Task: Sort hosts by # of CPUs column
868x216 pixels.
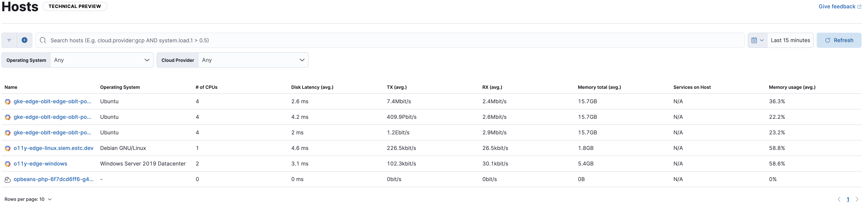Action: pyautogui.click(x=206, y=87)
